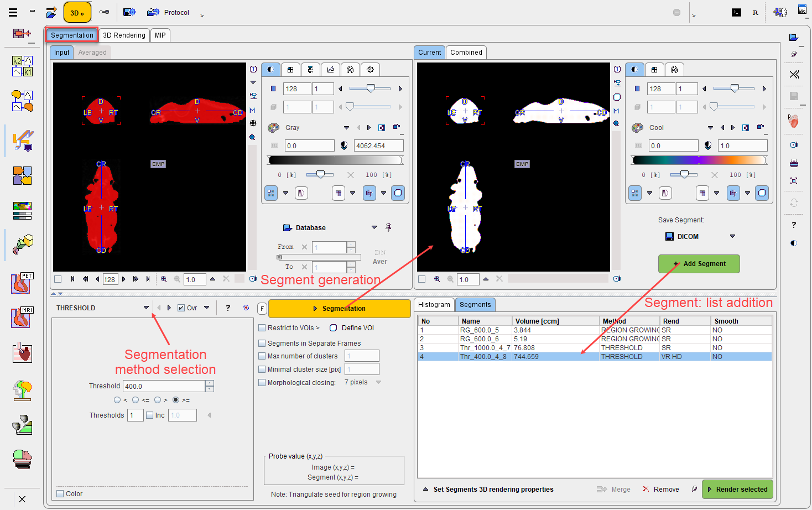Screen dimensions: 812x510
Task: Click Render selected button
Action: (737, 490)
